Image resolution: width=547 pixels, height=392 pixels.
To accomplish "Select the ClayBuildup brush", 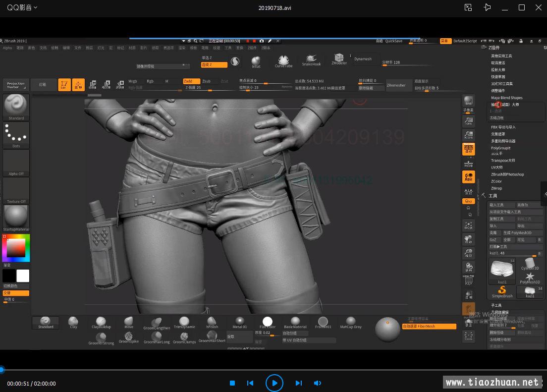I will click(101, 323).
